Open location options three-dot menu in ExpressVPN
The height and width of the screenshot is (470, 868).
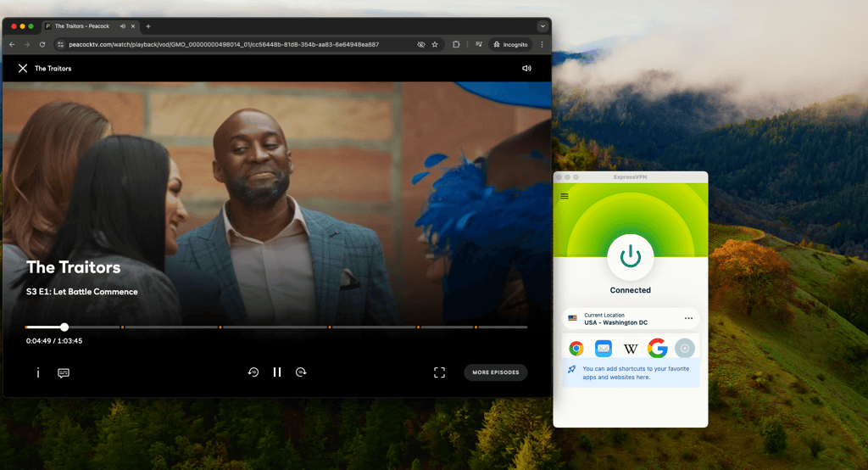(688, 318)
